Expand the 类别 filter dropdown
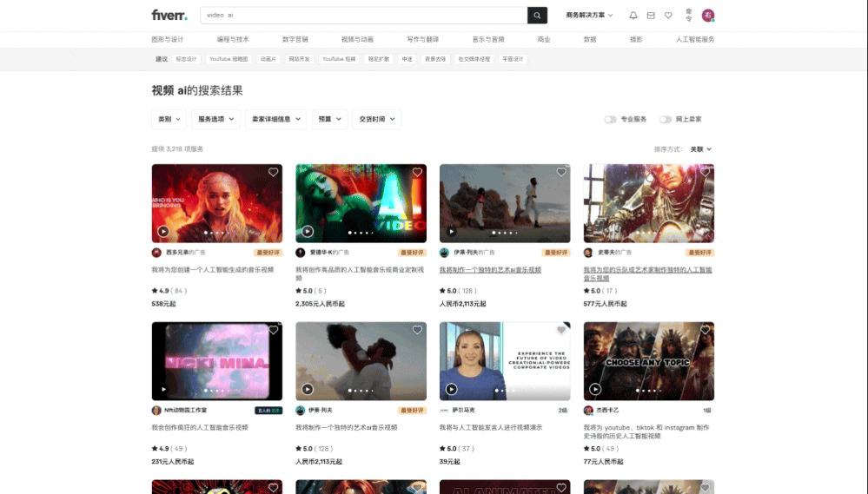This screenshot has width=868, height=494. coord(169,119)
